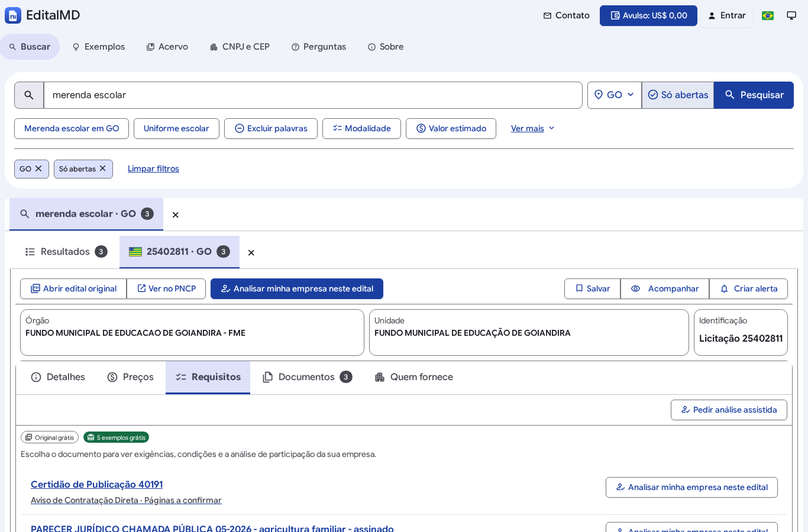Click Aviso de Contratação Direta link
The width and height of the screenshot is (808, 532).
pos(126,501)
